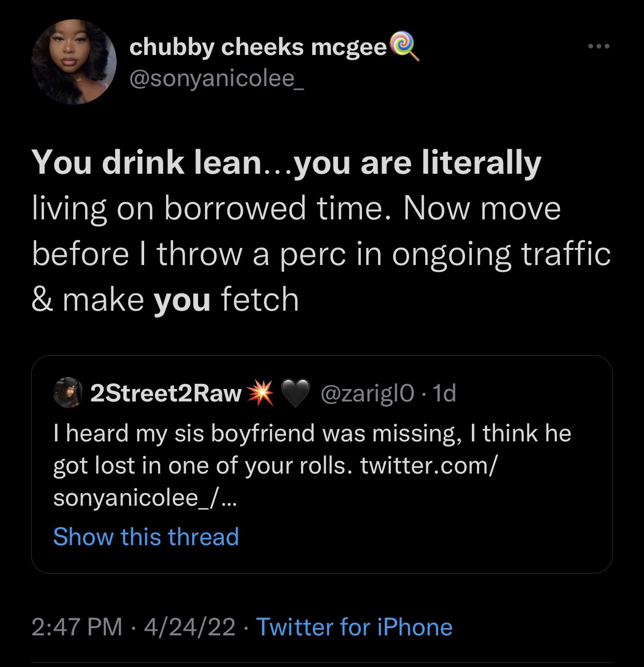Screen dimensions: 644x667
Task: Click the black heart emoji
Action: [295, 394]
